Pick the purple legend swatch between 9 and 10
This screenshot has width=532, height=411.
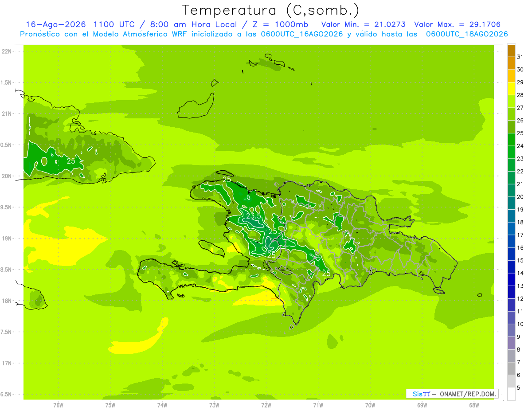[512, 330]
